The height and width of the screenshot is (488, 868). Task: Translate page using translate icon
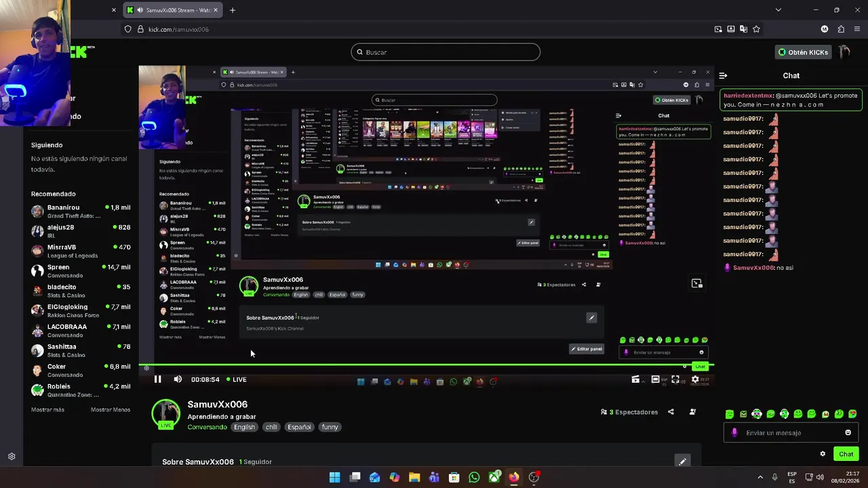coord(743,29)
